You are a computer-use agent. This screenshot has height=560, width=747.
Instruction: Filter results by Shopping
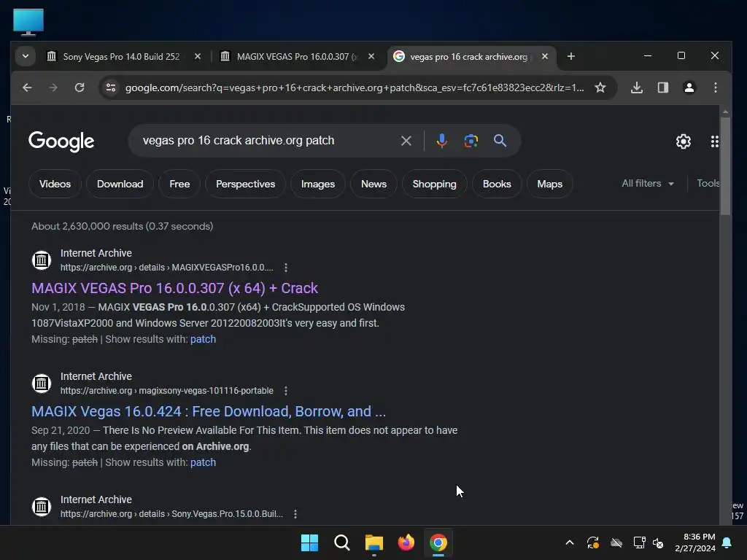[435, 184]
